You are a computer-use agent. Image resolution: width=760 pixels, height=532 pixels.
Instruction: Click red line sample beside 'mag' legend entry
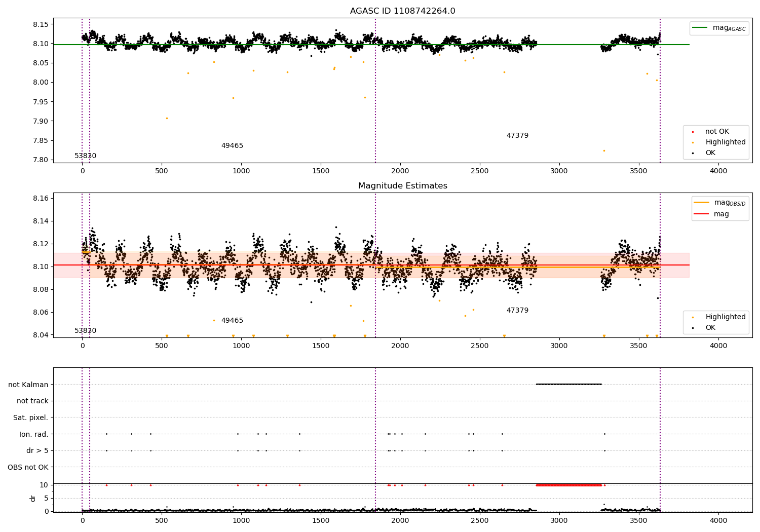click(x=701, y=214)
